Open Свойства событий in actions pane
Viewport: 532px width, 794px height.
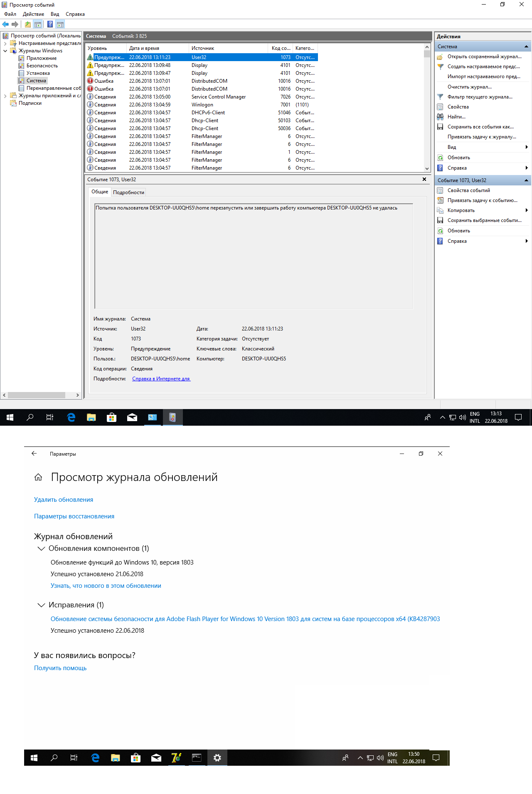(x=468, y=190)
